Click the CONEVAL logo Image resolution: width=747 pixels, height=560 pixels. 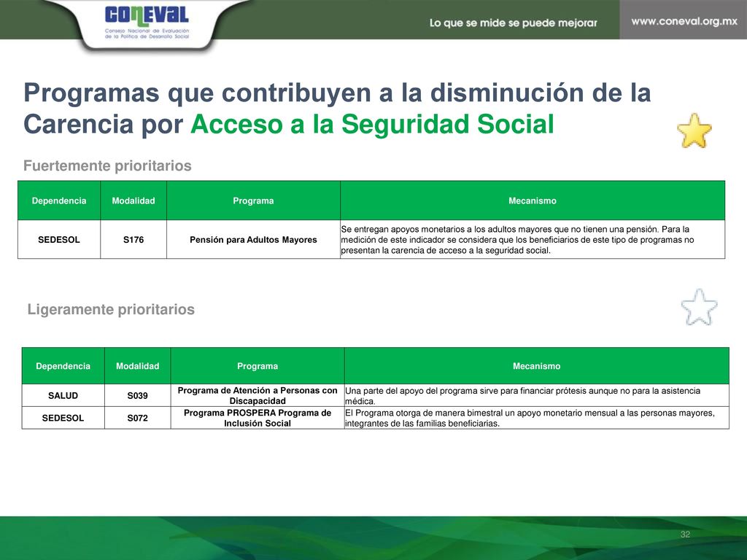coord(147,23)
